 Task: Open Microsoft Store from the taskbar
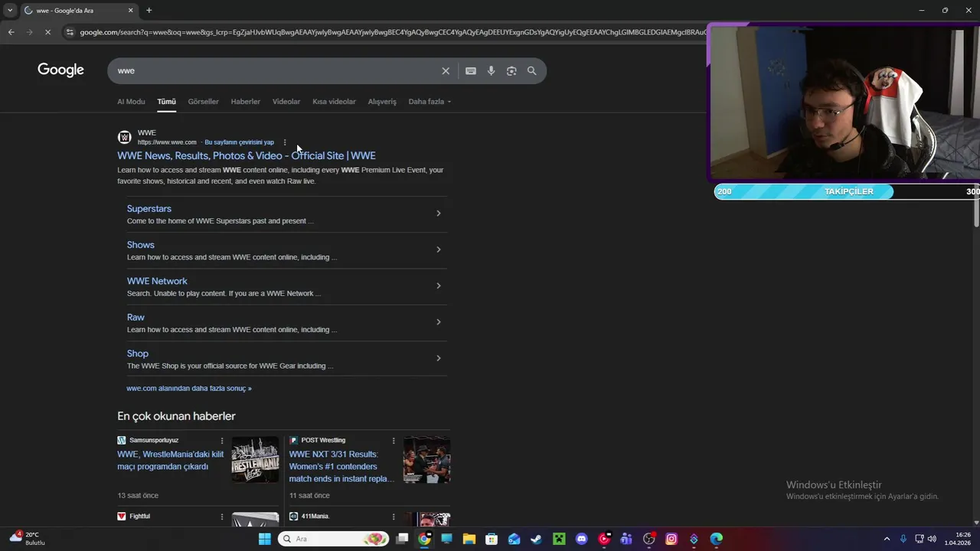(x=492, y=539)
